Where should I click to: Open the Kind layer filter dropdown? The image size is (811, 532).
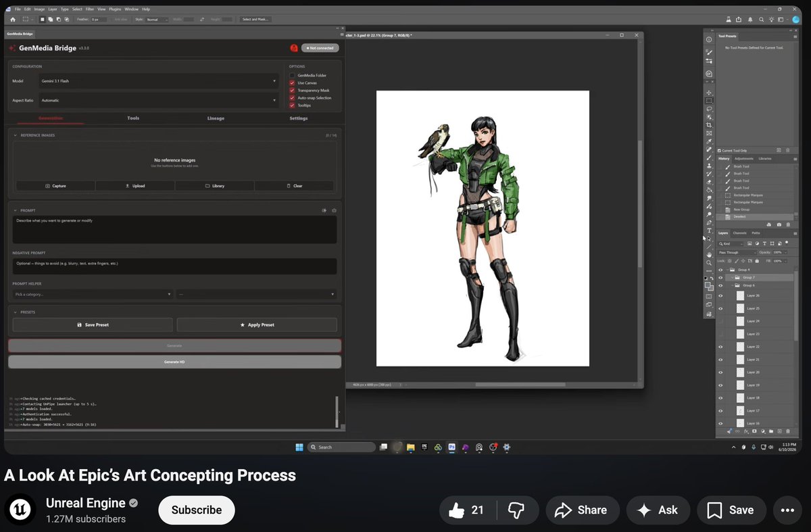731,243
